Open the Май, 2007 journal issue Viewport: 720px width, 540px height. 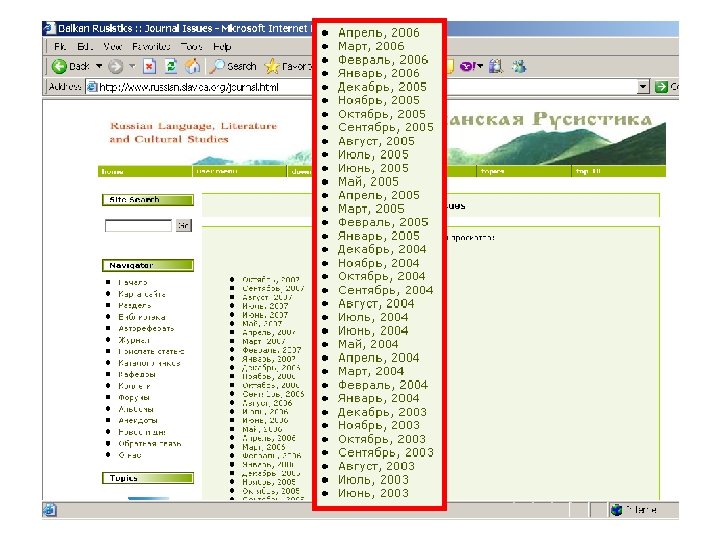(x=262, y=324)
